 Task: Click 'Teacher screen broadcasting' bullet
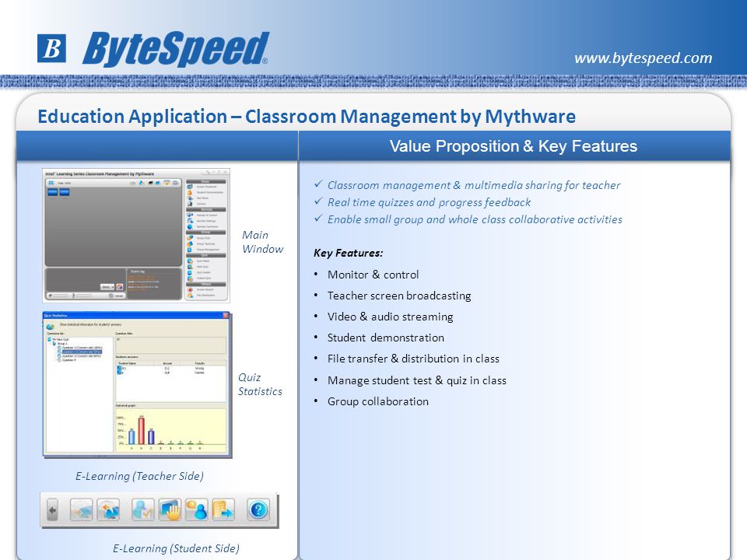(x=399, y=296)
